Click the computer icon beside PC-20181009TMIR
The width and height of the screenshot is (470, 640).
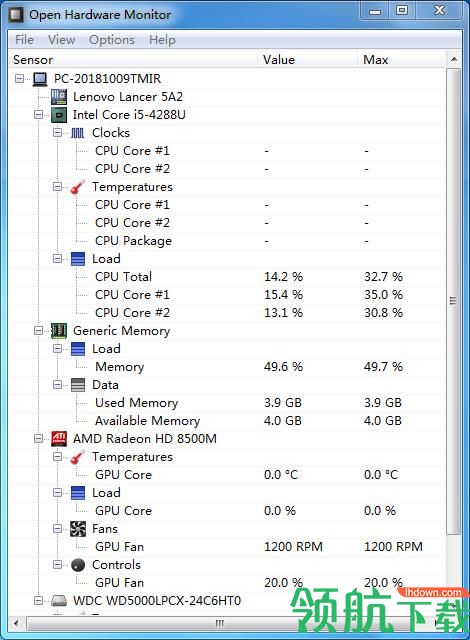click(x=40, y=79)
